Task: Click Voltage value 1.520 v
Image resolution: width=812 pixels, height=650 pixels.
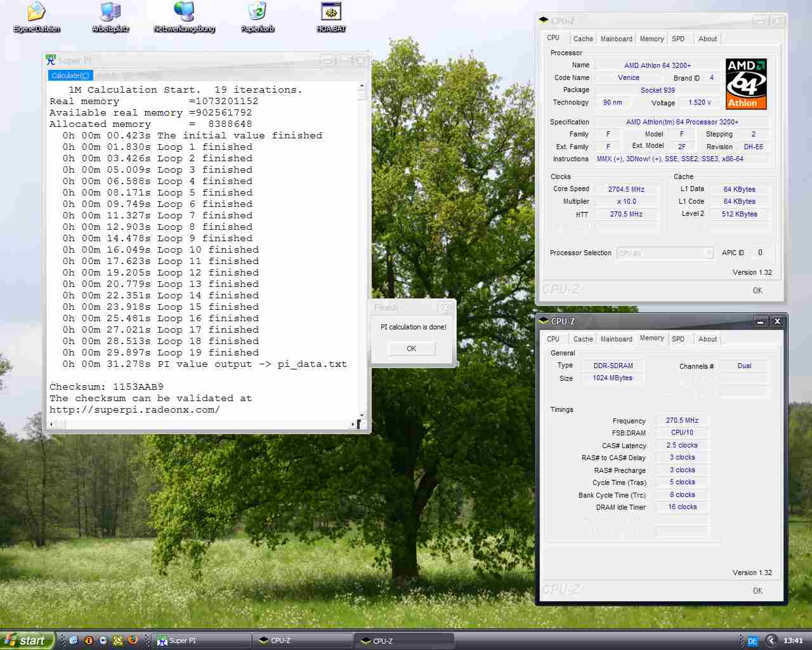Action: 700,102
